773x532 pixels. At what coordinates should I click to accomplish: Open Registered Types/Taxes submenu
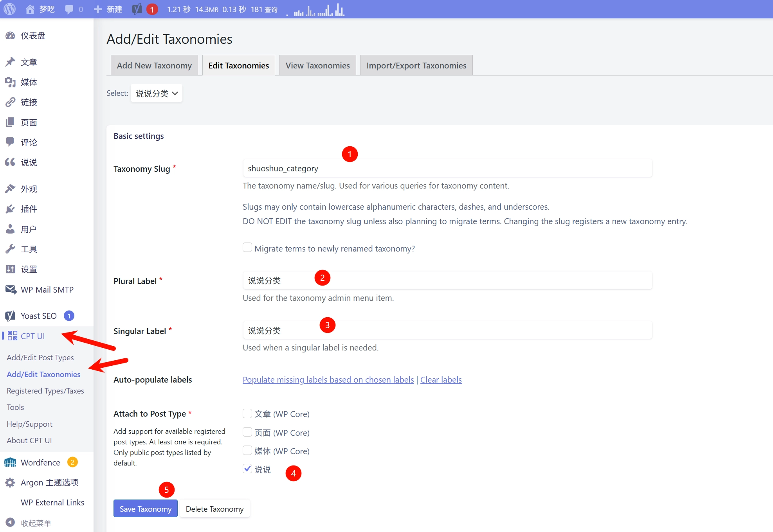pyautogui.click(x=45, y=391)
